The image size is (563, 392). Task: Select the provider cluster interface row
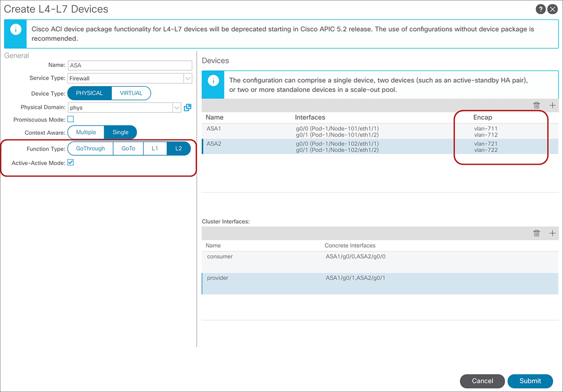(x=380, y=284)
